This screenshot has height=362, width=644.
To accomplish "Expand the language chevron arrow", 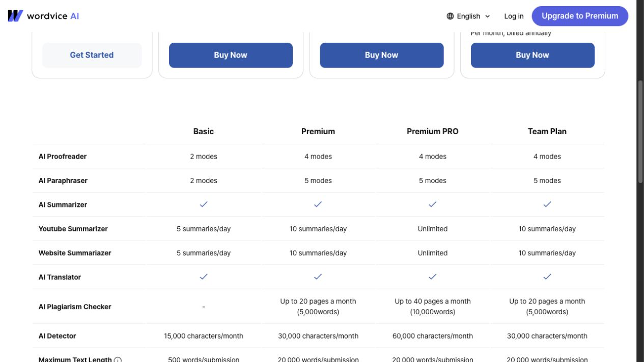I will coord(487,16).
